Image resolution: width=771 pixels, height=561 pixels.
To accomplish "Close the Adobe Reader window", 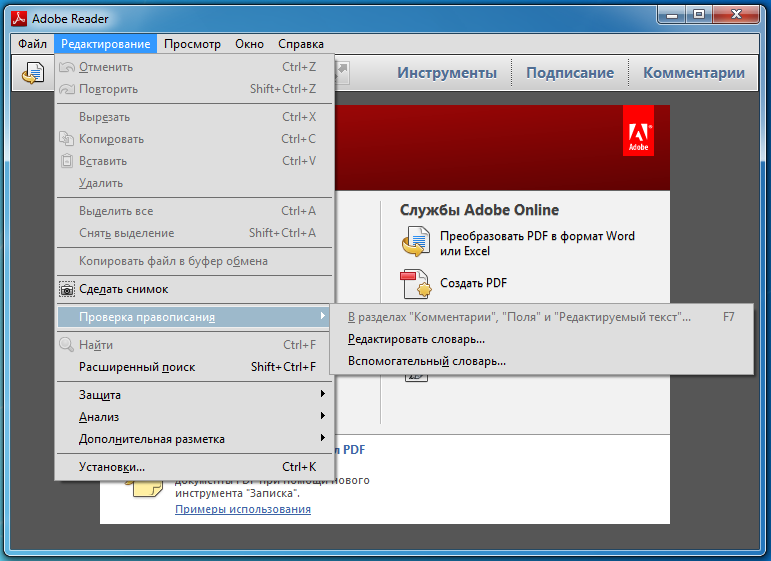I will coord(736,15).
